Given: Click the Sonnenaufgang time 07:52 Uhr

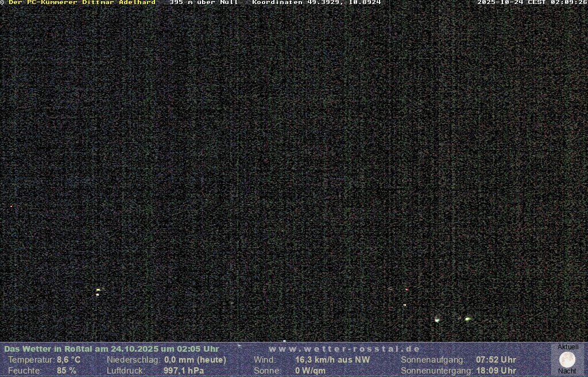Looking at the screenshot, I should [496, 360].
